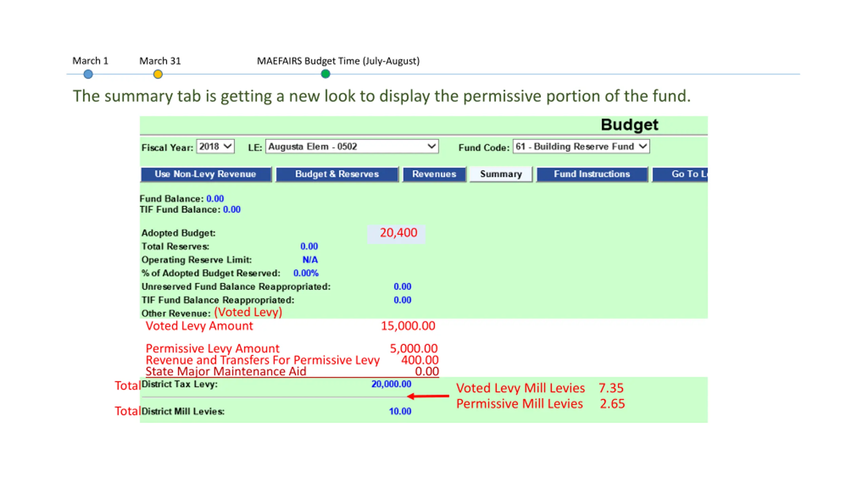
Task: Click the Adopted Budget label
Action: pyautogui.click(x=178, y=233)
